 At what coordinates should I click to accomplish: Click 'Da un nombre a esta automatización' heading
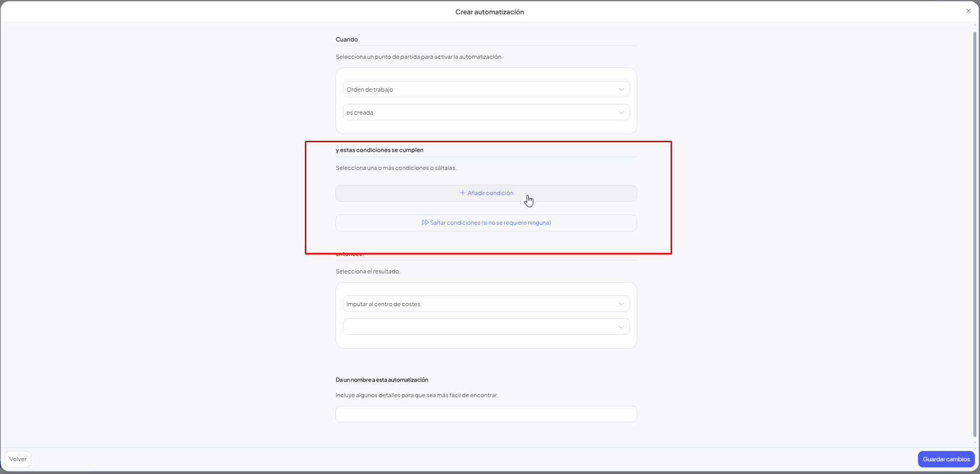pyautogui.click(x=382, y=380)
